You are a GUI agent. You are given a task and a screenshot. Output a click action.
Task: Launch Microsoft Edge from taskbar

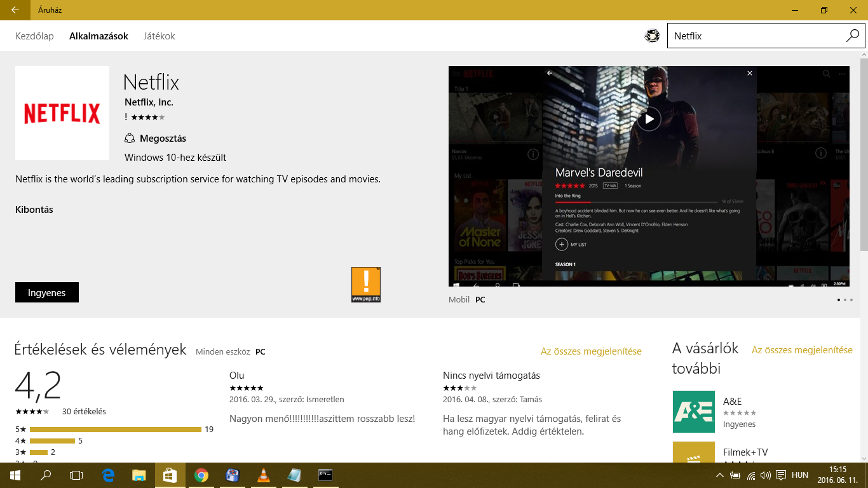click(x=108, y=475)
